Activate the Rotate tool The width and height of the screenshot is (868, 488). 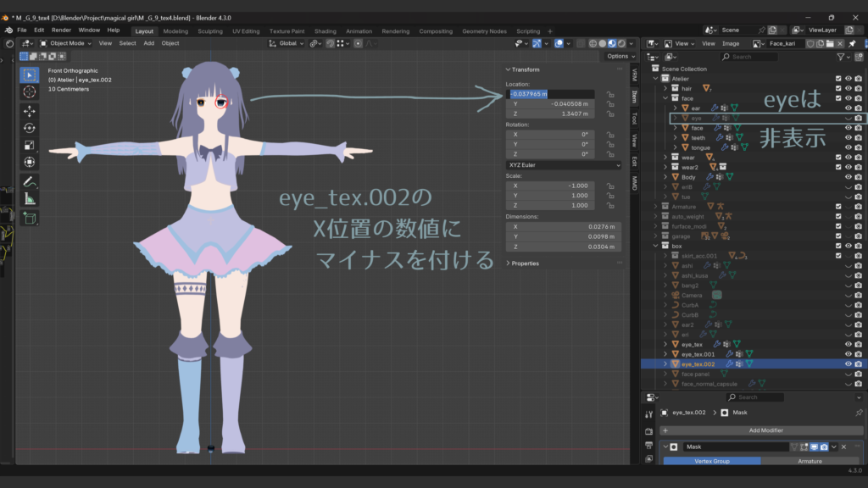[x=30, y=128]
